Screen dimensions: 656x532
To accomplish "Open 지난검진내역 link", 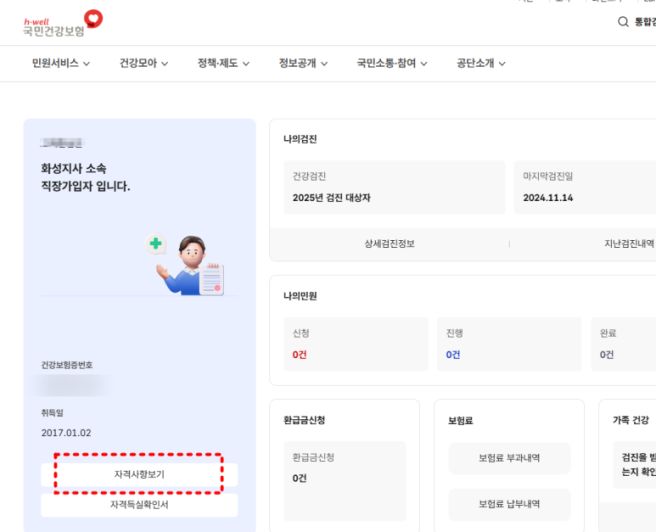I will click(629, 244).
